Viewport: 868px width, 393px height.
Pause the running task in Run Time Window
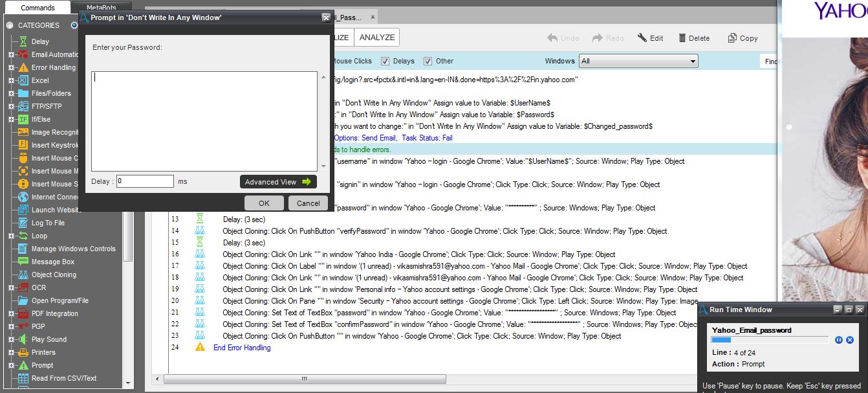(839, 340)
